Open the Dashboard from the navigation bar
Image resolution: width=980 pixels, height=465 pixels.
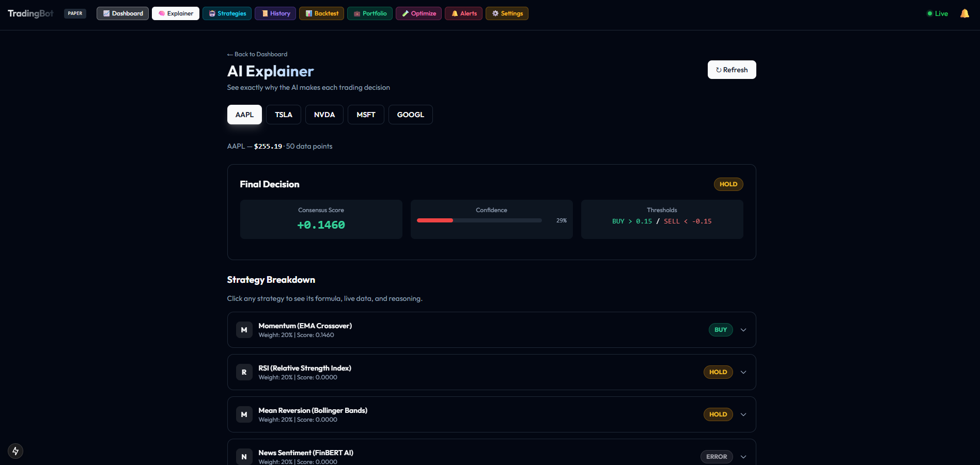[x=122, y=13]
